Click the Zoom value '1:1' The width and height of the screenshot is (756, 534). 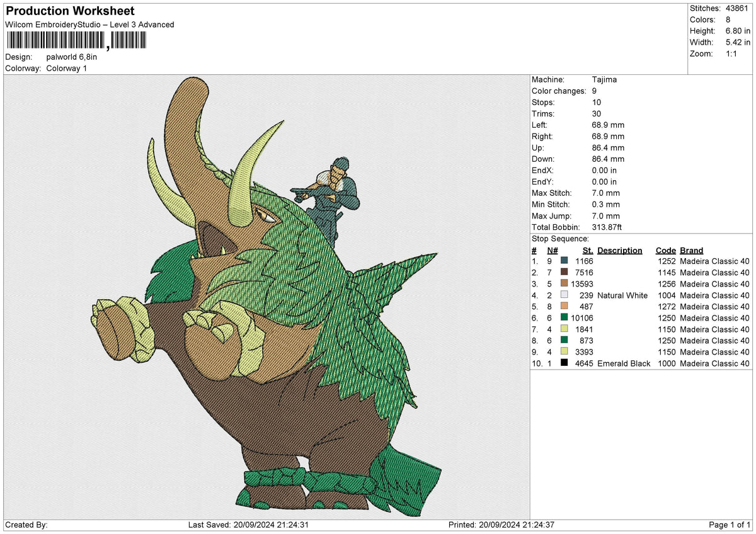[731, 54]
